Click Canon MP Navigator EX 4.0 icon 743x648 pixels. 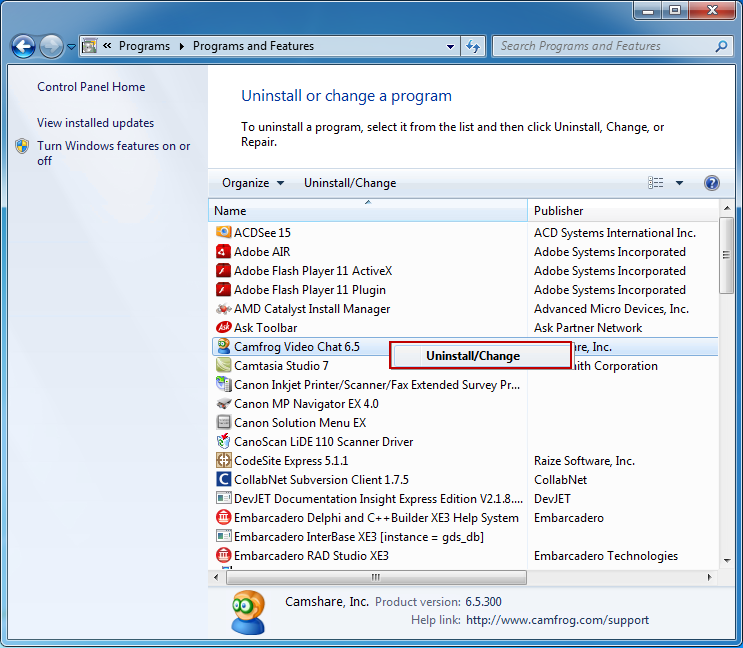[x=223, y=404]
